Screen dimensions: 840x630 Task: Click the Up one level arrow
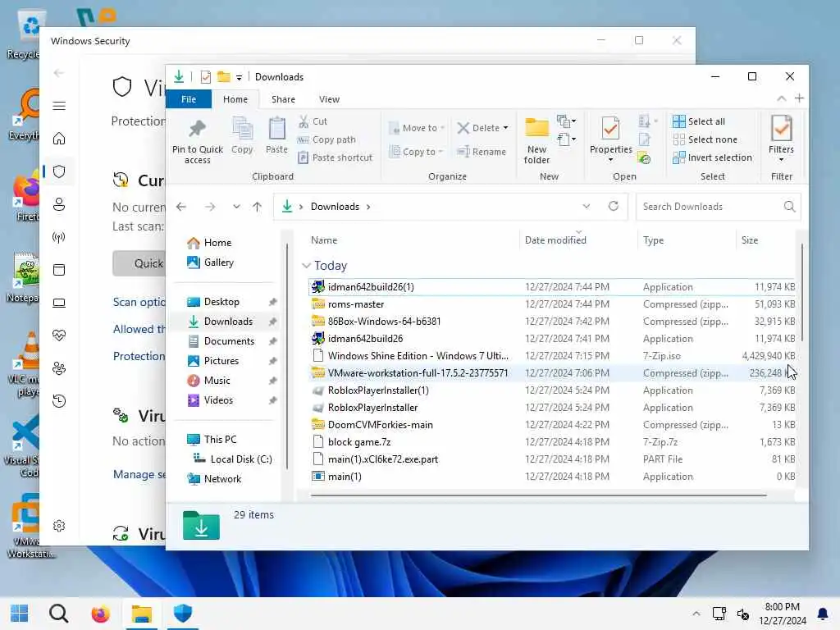[x=257, y=207]
